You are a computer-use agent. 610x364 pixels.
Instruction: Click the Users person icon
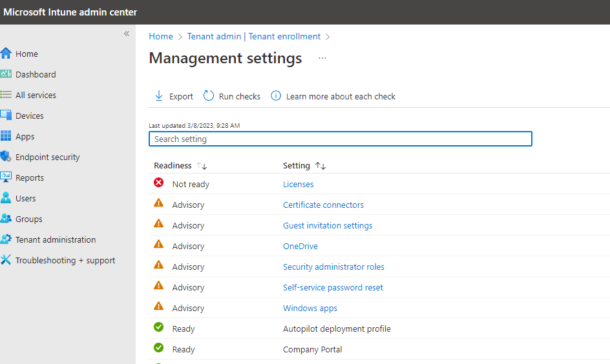[x=6, y=197]
